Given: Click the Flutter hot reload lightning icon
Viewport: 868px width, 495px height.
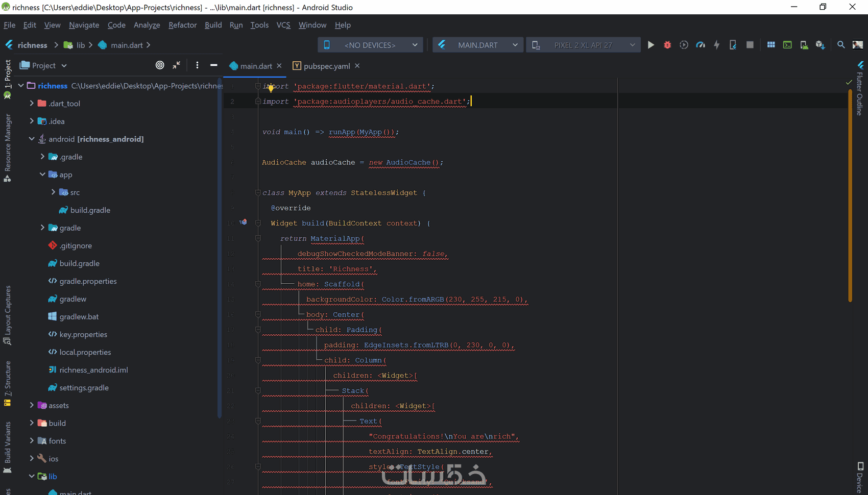Looking at the screenshot, I should tap(717, 45).
